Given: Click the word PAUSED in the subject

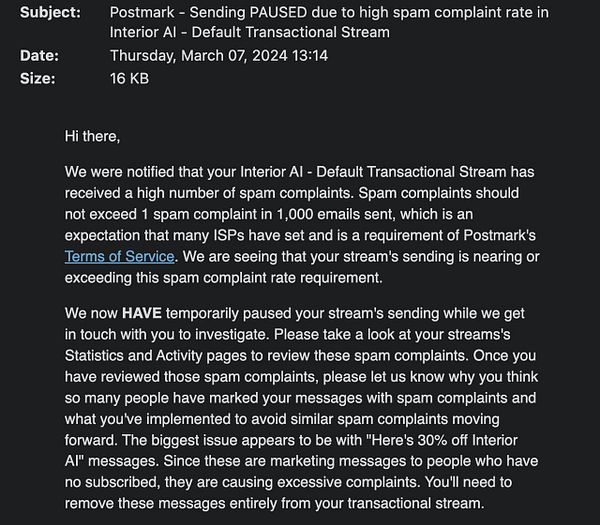Looking at the screenshot, I should pyautogui.click(x=278, y=13).
